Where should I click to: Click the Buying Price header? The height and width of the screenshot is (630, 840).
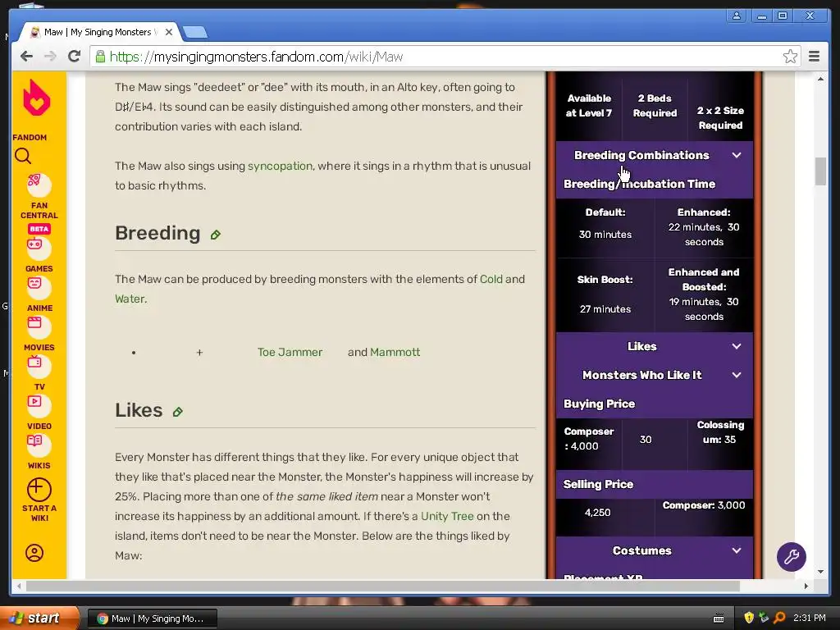point(655,404)
